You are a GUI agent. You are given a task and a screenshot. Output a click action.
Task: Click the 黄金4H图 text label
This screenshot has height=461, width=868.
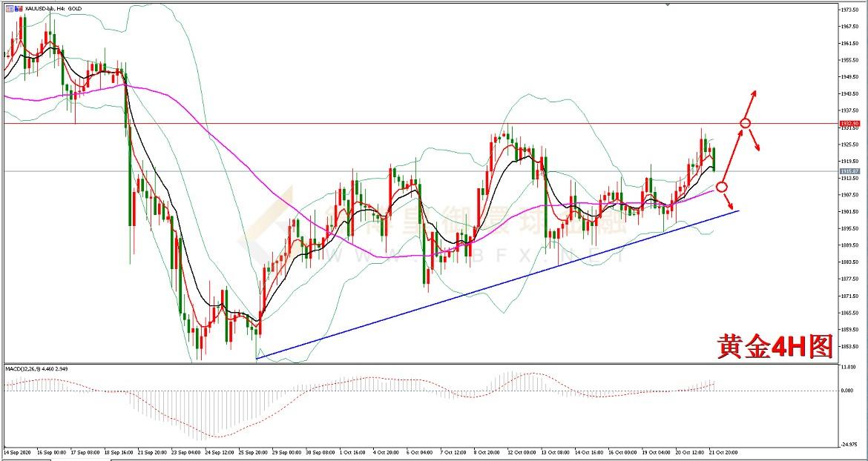pyautogui.click(x=775, y=346)
